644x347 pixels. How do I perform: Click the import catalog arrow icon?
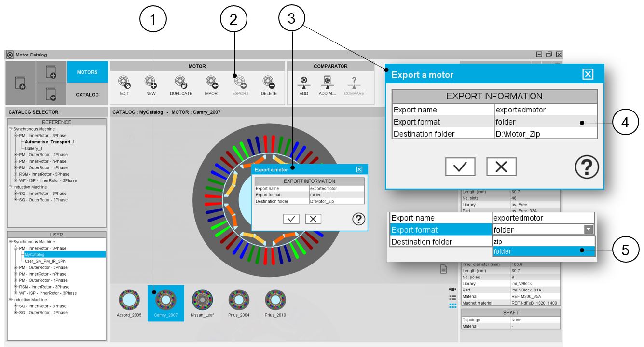(51, 94)
